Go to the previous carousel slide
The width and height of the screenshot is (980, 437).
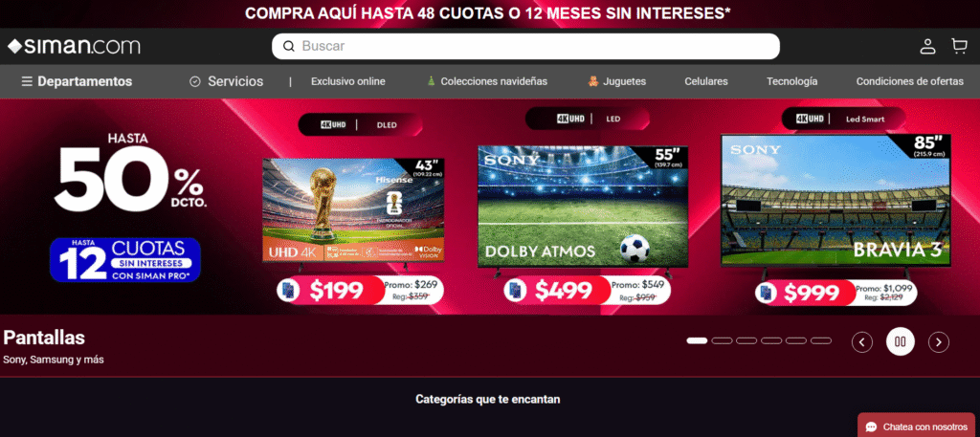pyautogui.click(x=862, y=341)
